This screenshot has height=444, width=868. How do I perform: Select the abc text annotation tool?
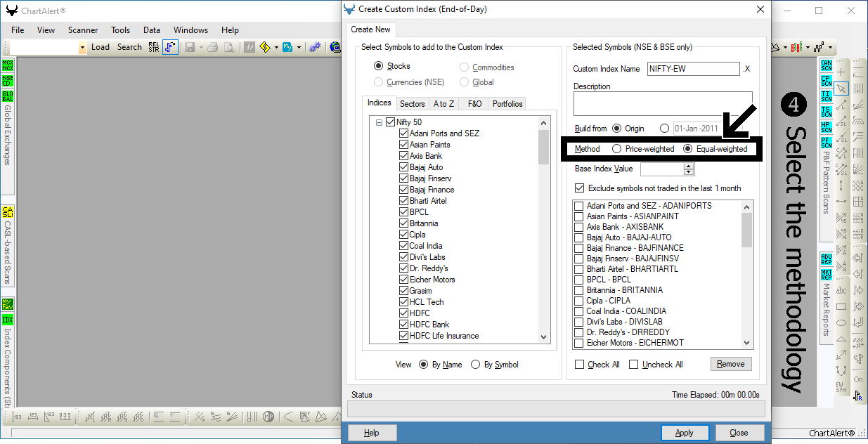click(841, 290)
